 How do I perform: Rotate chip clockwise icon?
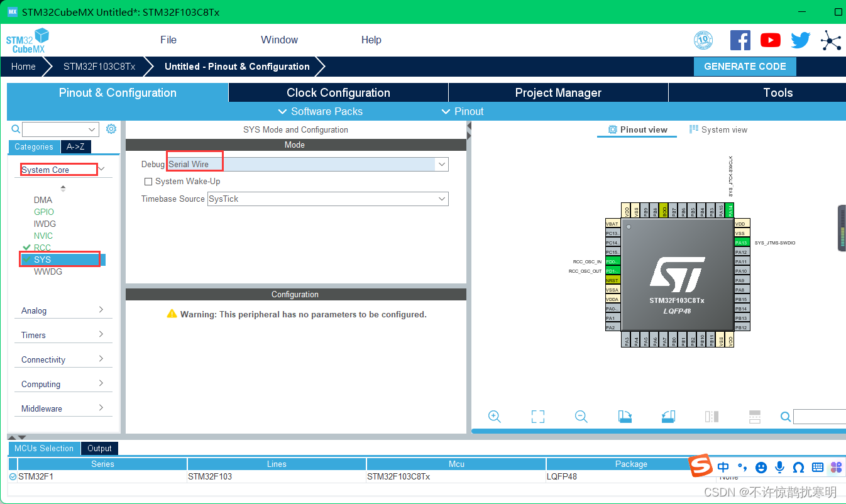[x=625, y=417]
